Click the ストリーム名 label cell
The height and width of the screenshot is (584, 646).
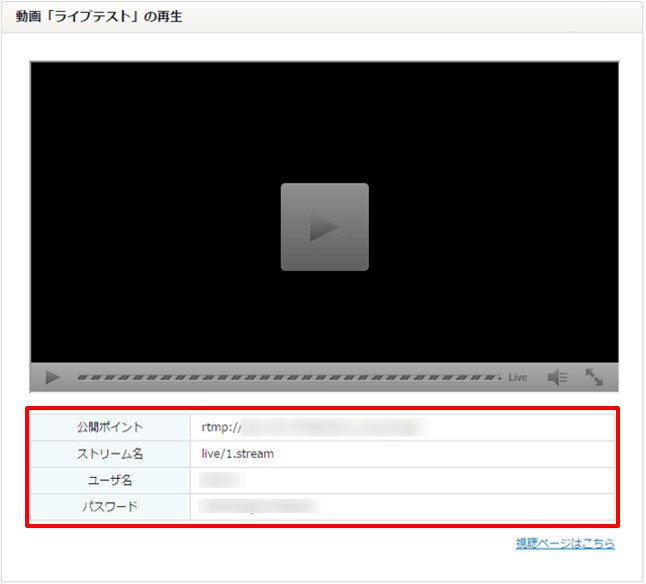tap(110, 453)
